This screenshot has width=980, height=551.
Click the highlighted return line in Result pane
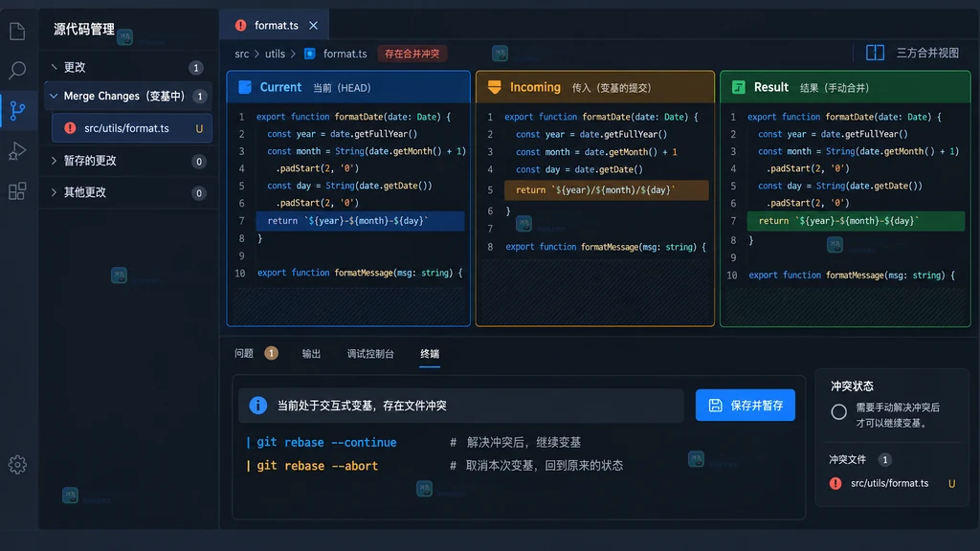(856, 221)
